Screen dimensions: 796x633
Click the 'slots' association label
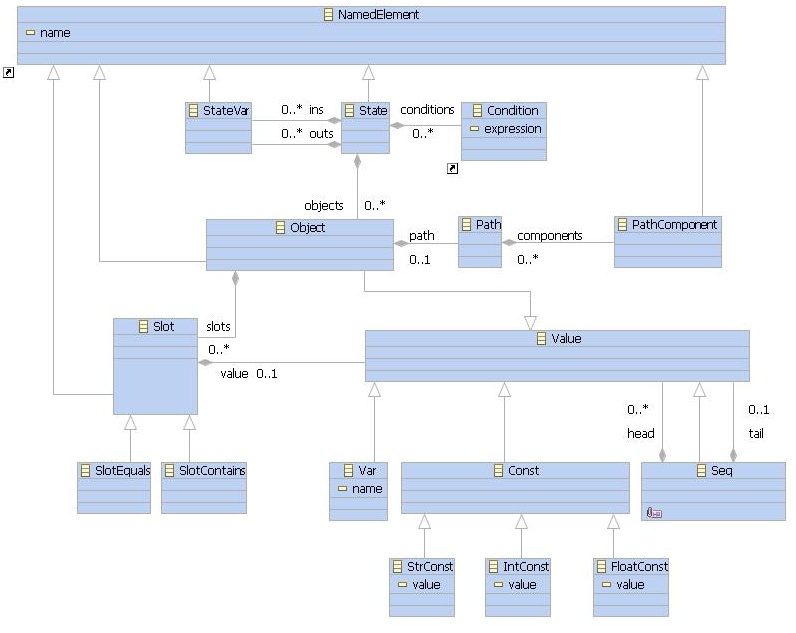coord(218,326)
